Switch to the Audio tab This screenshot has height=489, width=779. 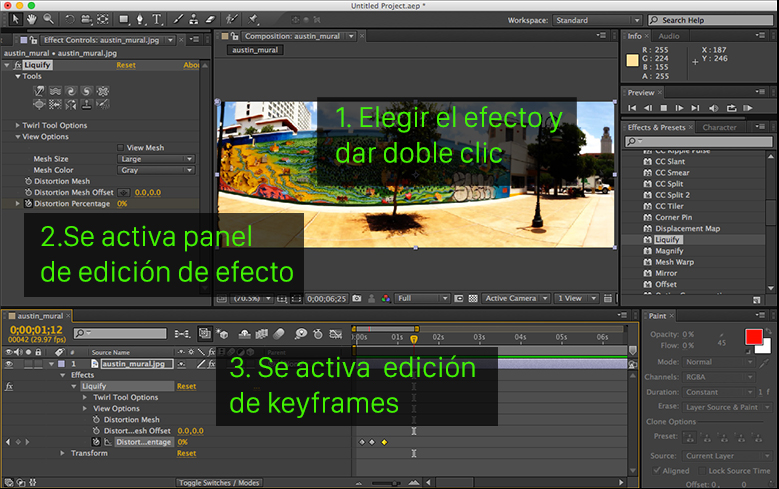coord(669,36)
